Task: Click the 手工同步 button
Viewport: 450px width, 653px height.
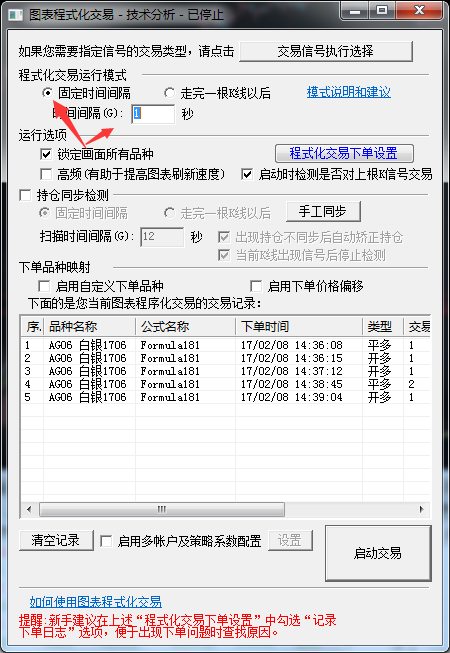Action: tap(323, 212)
